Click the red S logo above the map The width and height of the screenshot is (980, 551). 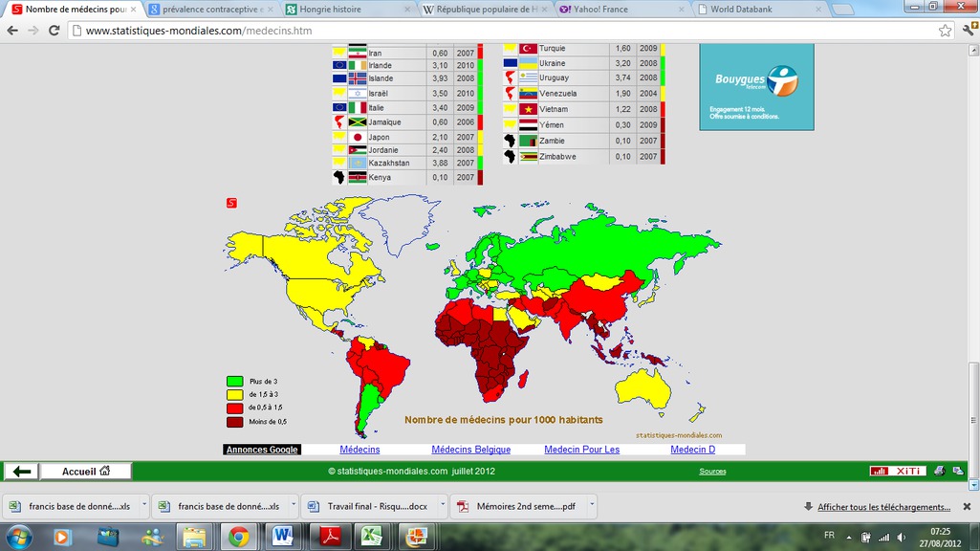click(231, 203)
